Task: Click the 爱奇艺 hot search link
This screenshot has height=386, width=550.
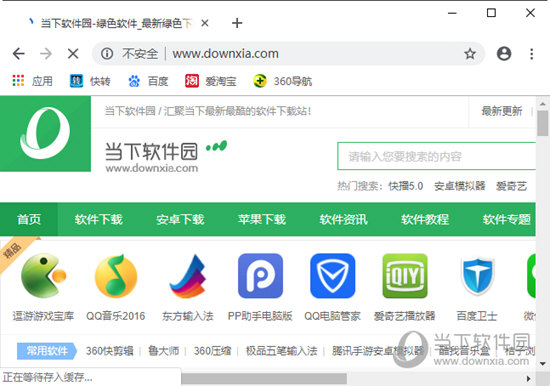Action: click(511, 186)
